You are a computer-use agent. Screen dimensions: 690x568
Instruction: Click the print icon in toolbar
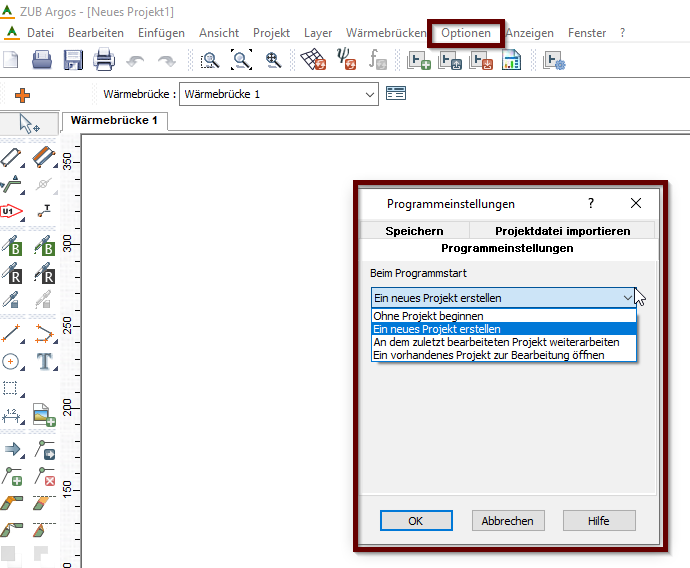tap(104, 61)
